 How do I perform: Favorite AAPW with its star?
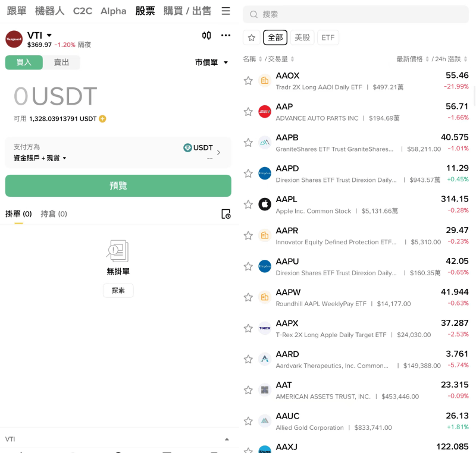(248, 297)
